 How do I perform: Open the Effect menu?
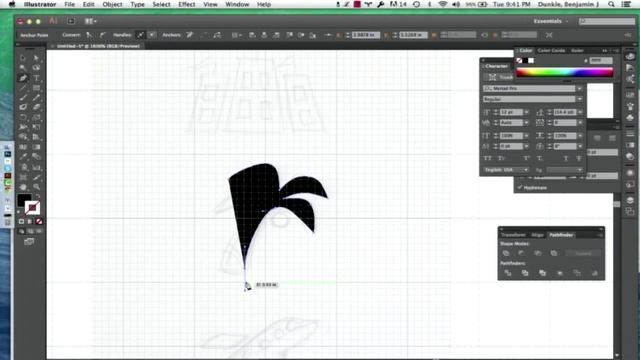click(187, 4)
